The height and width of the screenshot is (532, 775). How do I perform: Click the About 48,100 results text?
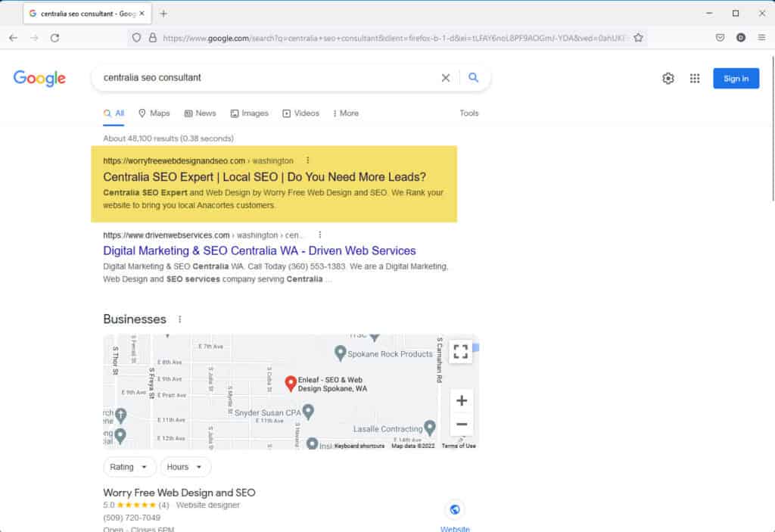pyautogui.click(x=169, y=138)
